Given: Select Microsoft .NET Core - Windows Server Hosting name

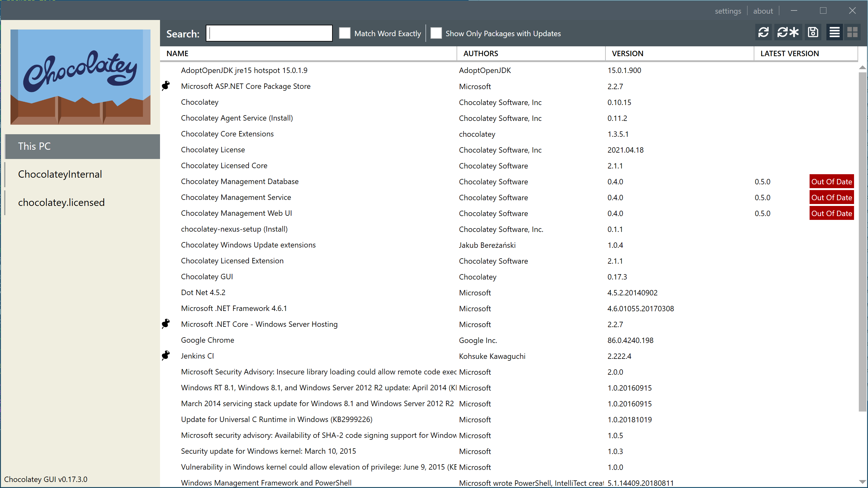Looking at the screenshot, I should pyautogui.click(x=259, y=324).
